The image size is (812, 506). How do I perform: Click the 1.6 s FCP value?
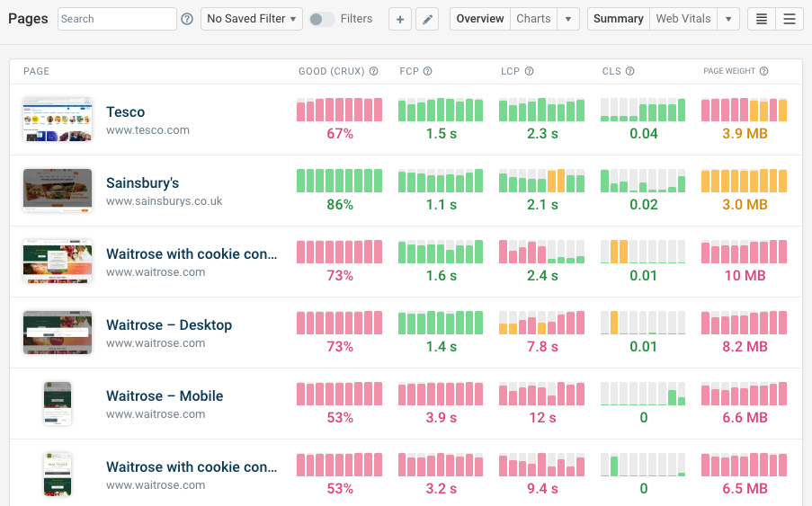point(442,276)
